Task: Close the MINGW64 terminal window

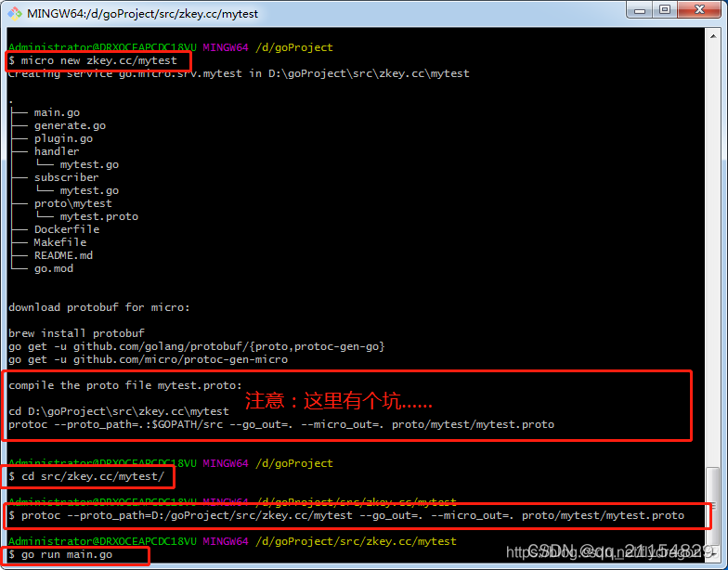Action: coord(699,10)
